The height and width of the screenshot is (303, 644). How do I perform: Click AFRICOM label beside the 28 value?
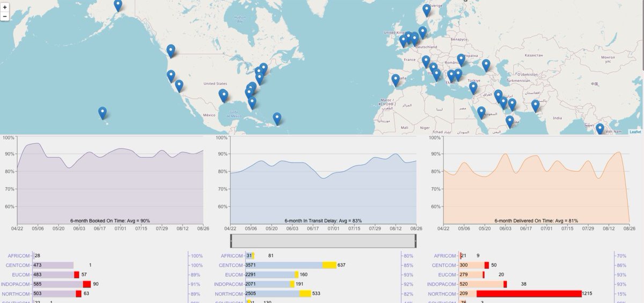tap(20, 255)
